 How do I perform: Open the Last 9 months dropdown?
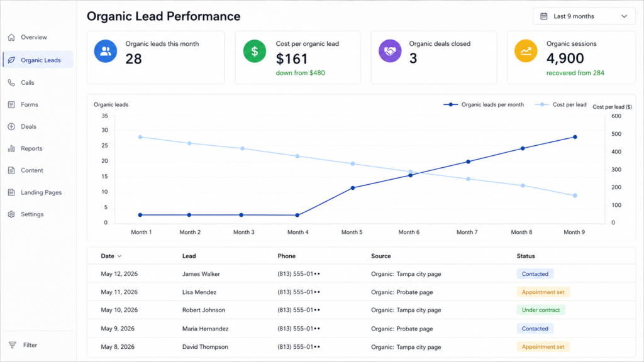[584, 16]
